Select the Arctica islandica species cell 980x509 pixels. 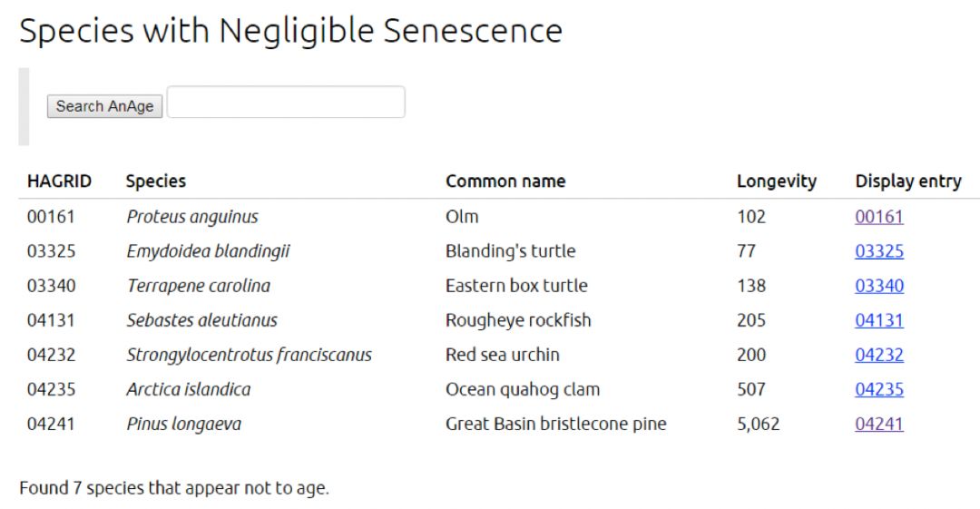(189, 389)
